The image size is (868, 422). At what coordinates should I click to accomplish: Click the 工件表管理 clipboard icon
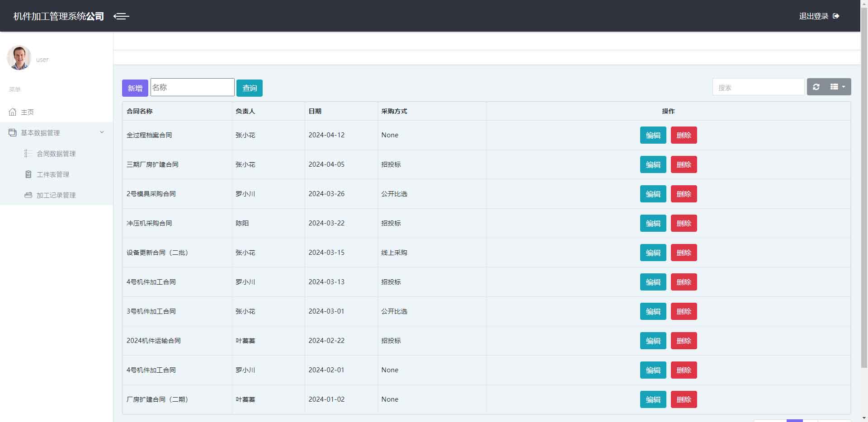(x=28, y=174)
